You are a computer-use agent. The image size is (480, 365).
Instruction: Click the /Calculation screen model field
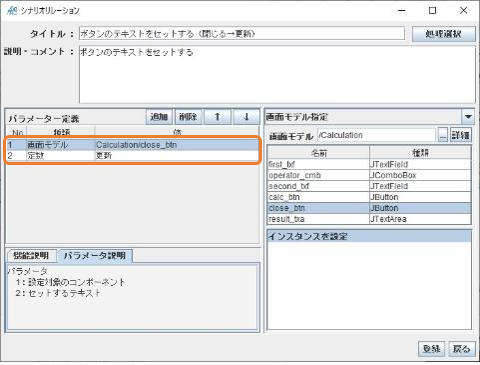(376, 135)
